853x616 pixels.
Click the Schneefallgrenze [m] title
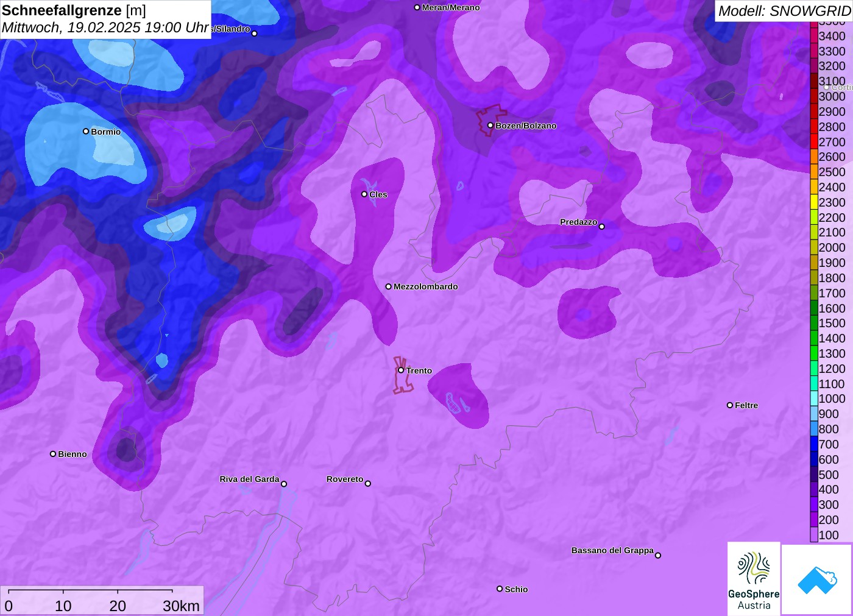coord(74,10)
